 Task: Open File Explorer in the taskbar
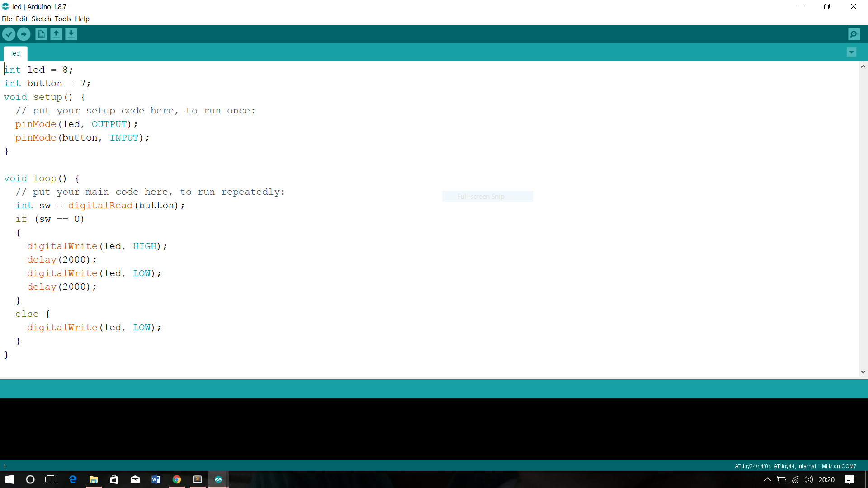click(94, 479)
